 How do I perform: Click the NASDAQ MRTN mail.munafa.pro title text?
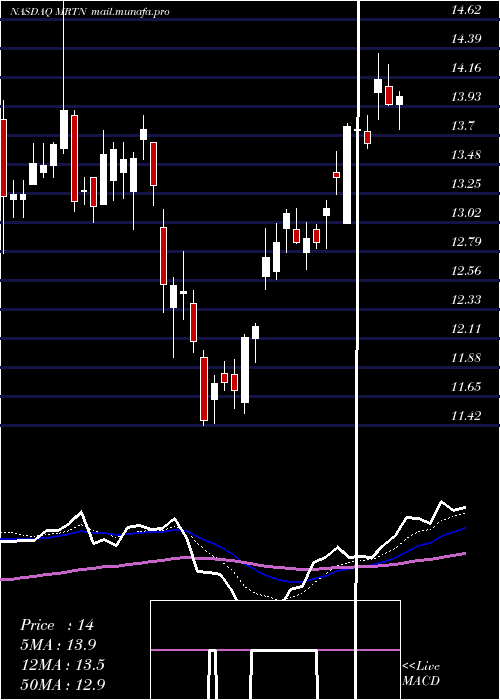(x=90, y=12)
